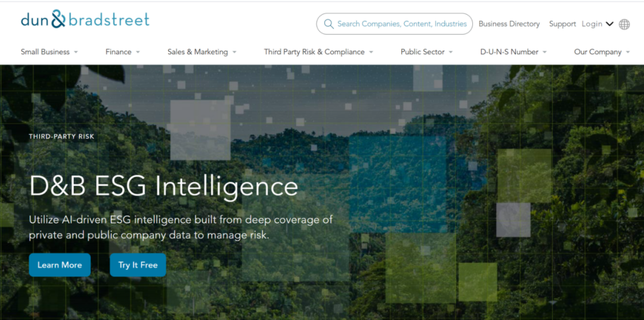Open the Public Sector menu

pyautogui.click(x=423, y=52)
